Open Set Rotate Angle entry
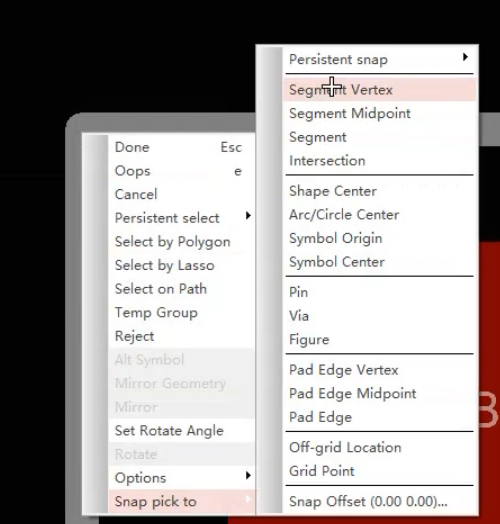Screen dimensions: 500x524 [x=181, y=431]
